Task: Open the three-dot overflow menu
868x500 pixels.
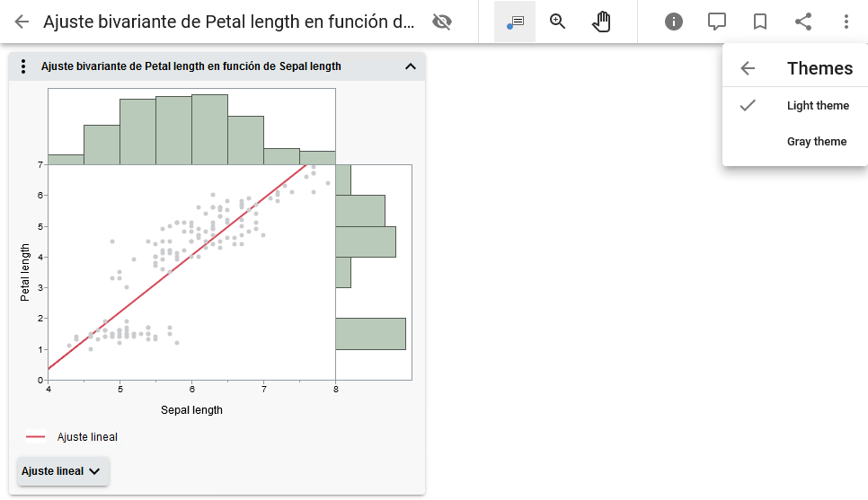Action: (846, 22)
